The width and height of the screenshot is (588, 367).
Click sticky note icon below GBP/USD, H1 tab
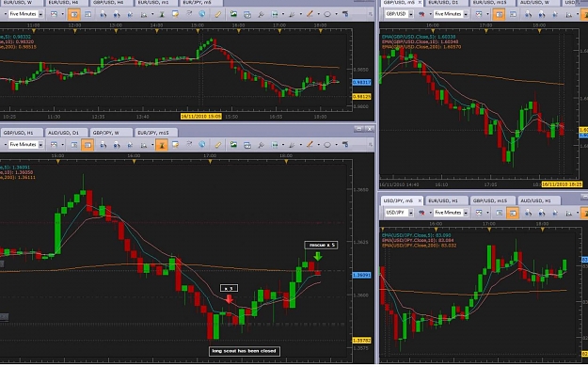(175, 145)
